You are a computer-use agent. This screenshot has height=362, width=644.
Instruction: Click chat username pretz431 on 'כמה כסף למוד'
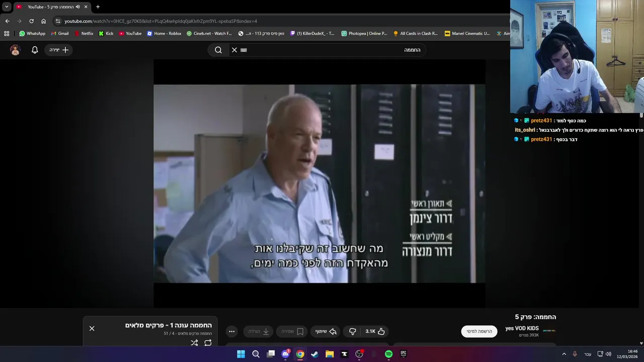541,121
